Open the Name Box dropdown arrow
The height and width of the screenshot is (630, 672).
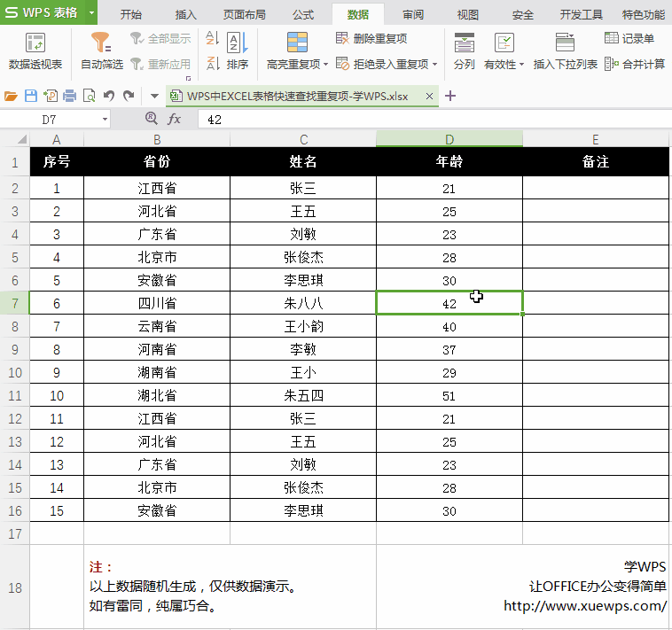[105, 119]
